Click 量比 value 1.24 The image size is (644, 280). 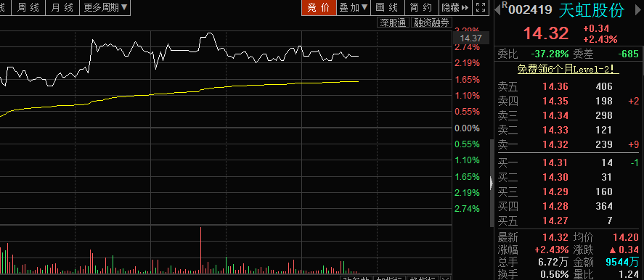pyautogui.click(x=629, y=274)
